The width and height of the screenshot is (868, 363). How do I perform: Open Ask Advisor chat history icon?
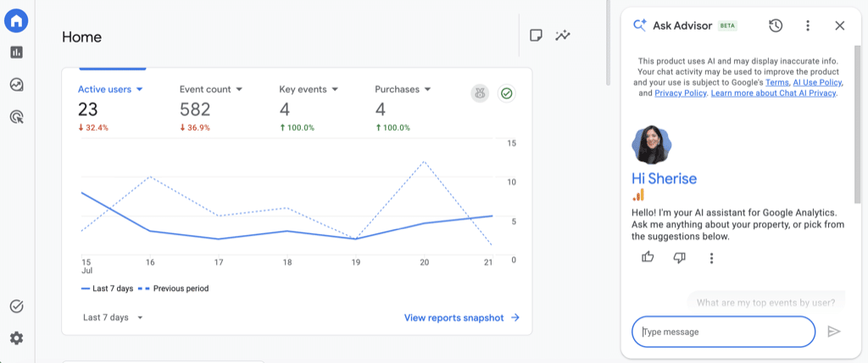coord(776,25)
